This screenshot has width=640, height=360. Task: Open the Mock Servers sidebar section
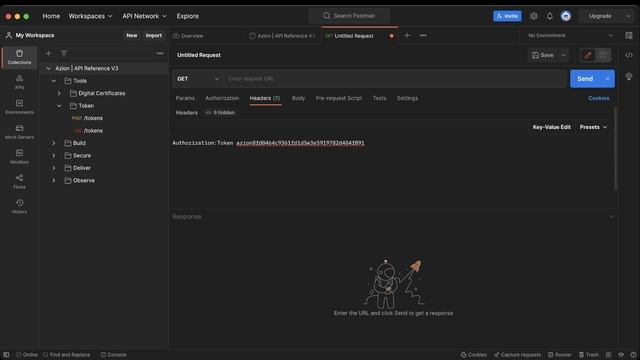[x=19, y=132]
